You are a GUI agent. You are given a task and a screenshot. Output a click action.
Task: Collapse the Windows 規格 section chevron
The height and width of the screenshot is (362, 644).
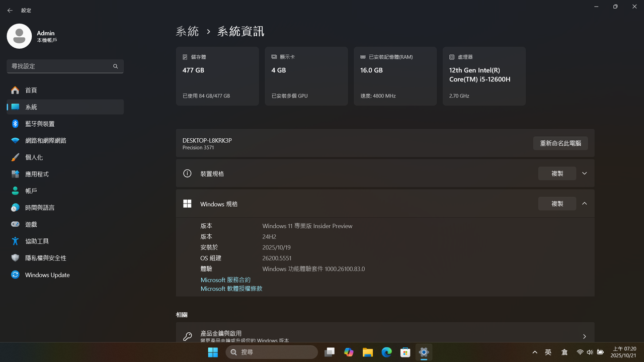click(584, 204)
